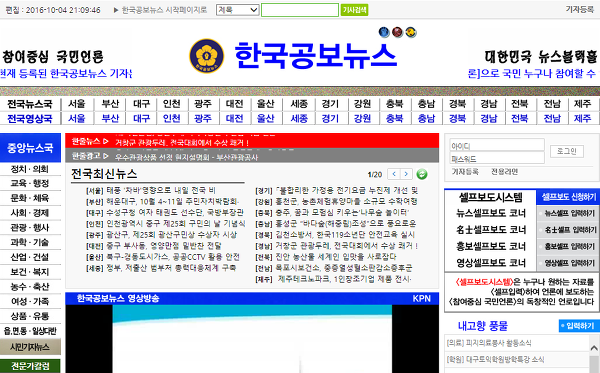Select 전남 in the 전국영상국 row
Screen dimensions: 600x373
tap(552, 119)
